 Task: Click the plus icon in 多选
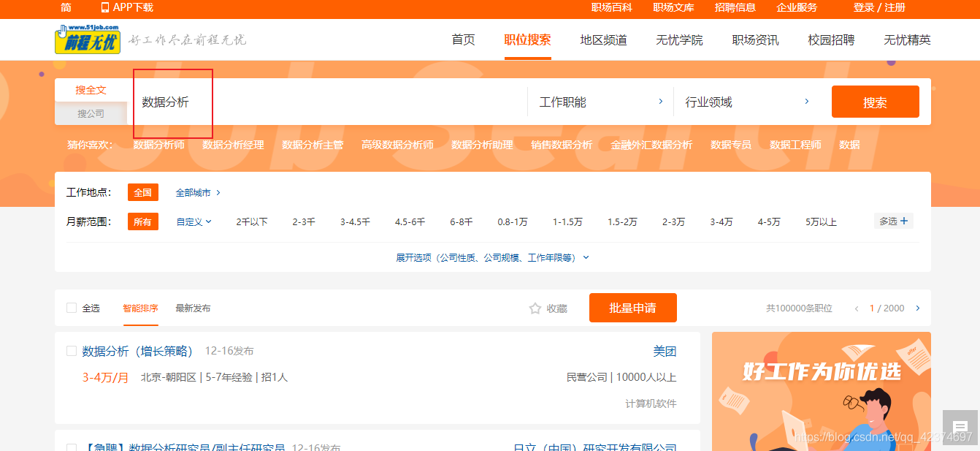[x=904, y=221]
